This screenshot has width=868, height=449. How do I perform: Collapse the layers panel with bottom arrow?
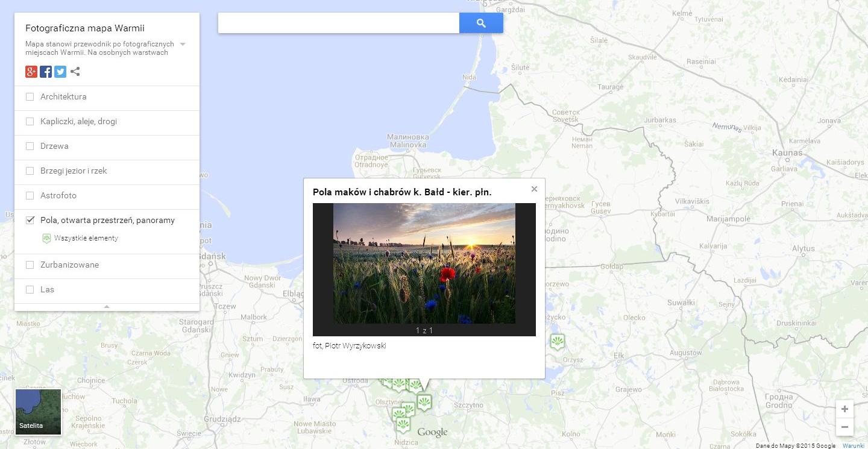[107, 307]
